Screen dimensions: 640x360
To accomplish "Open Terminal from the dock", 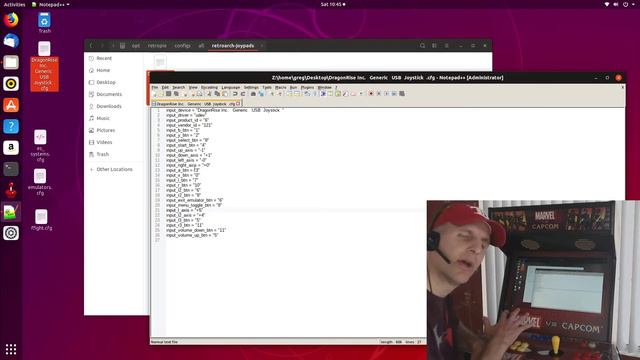I will [x=11, y=169].
